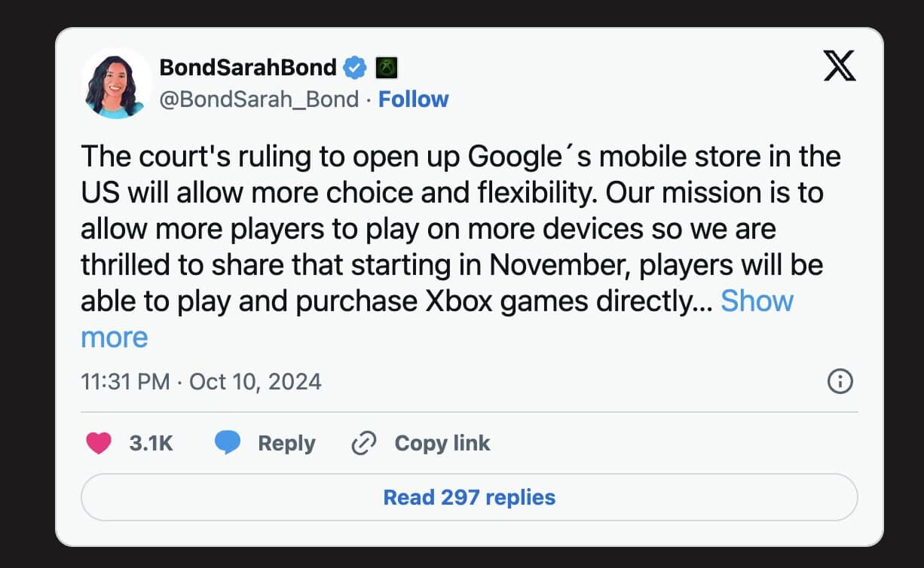The width and height of the screenshot is (924, 568).
Task: Like the tweet with the heart icon
Action: coord(99,443)
